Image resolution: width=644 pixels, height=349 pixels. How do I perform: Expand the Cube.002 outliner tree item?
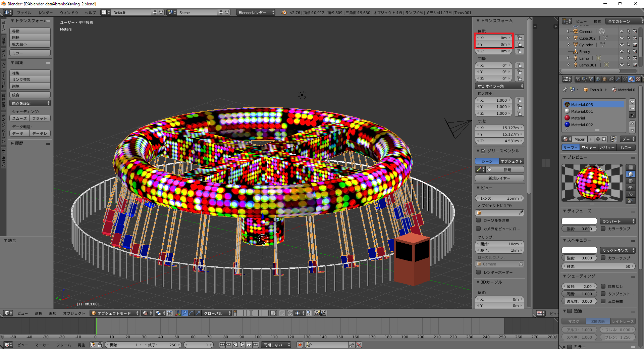tap(568, 38)
